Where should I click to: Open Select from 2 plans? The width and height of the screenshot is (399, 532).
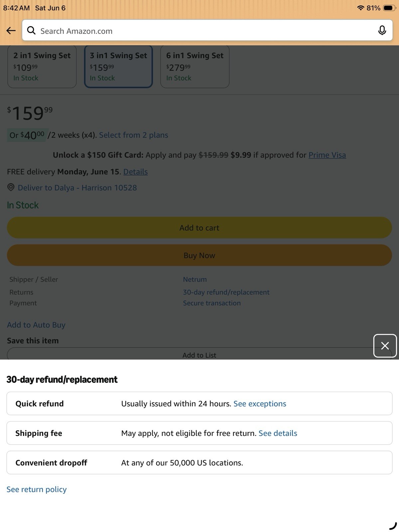(x=133, y=135)
